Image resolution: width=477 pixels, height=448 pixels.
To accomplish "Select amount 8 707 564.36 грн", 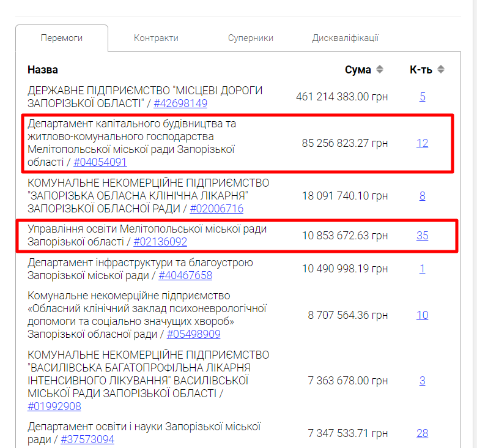I will point(348,315).
